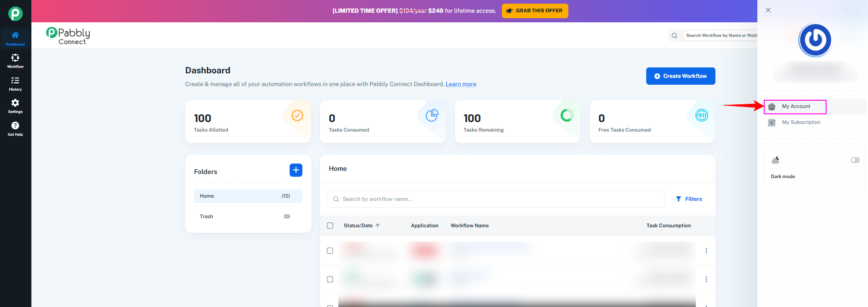The width and height of the screenshot is (868, 307).
Task: Focus the top Search Workflow by Name field
Action: point(721,36)
